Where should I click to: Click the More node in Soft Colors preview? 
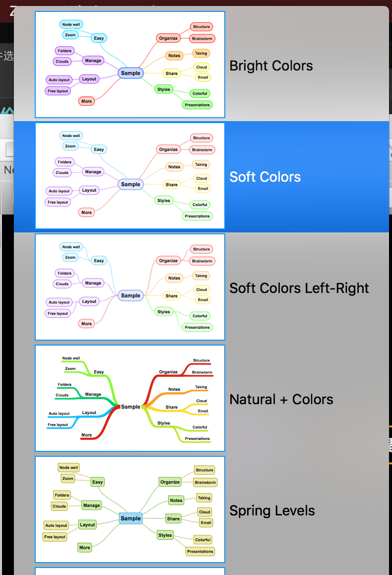point(86,213)
